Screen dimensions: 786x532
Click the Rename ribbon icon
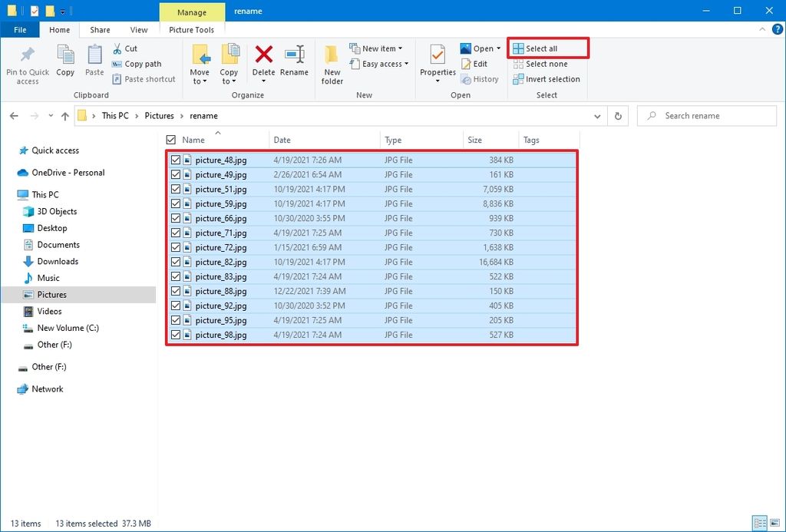pos(294,60)
